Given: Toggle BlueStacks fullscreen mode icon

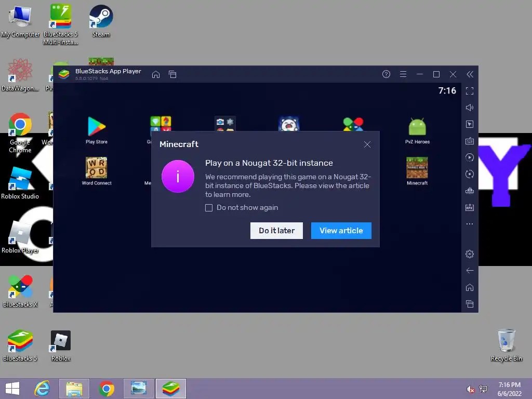Looking at the screenshot, I should (x=470, y=91).
